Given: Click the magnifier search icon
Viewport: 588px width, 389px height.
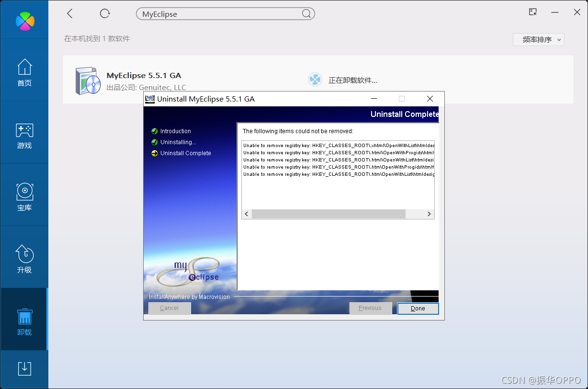Looking at the screenshot, I should tap(306, 14).
